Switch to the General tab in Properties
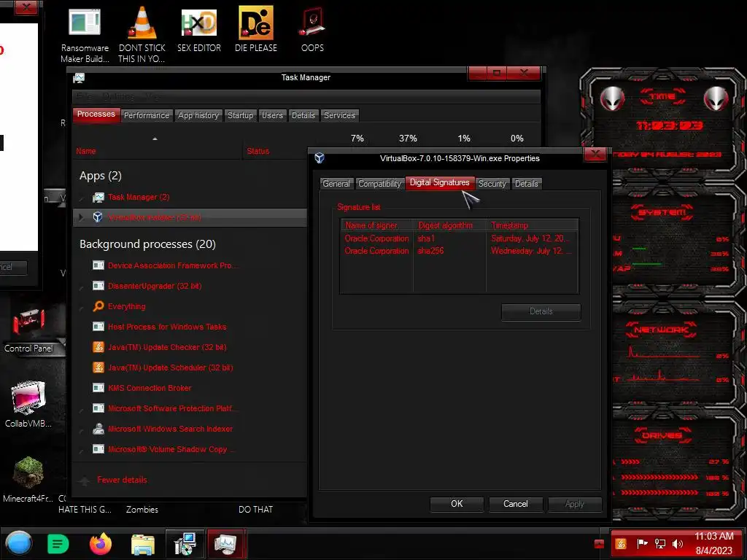This screenshot has height=560, width=747. click(x=336, y=184)
